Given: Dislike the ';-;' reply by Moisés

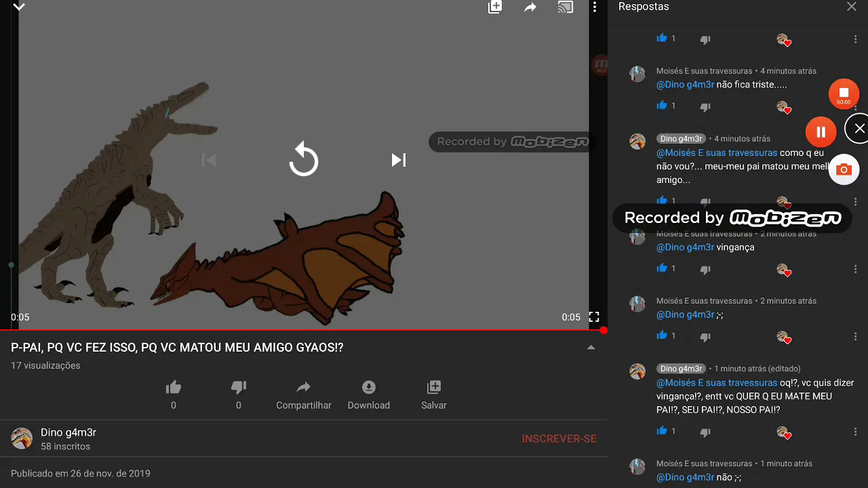Looking at the screenshot, I should tap(705, 336).
